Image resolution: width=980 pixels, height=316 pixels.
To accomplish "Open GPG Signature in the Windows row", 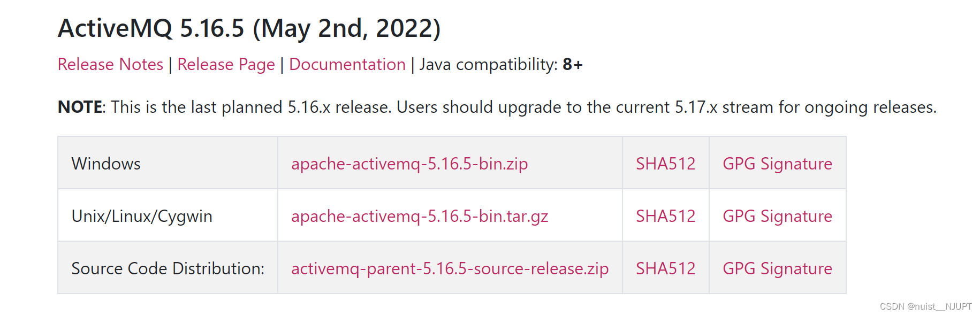I will [x=777, y=164].
